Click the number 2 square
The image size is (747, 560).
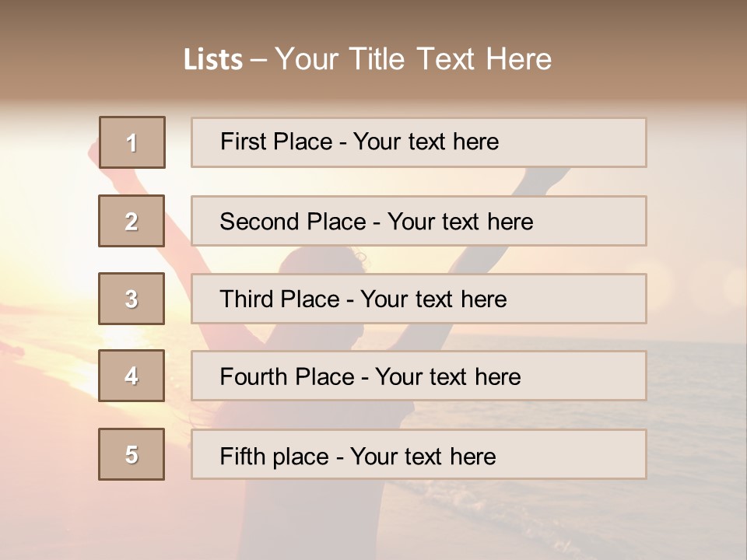tap(132, 221)
